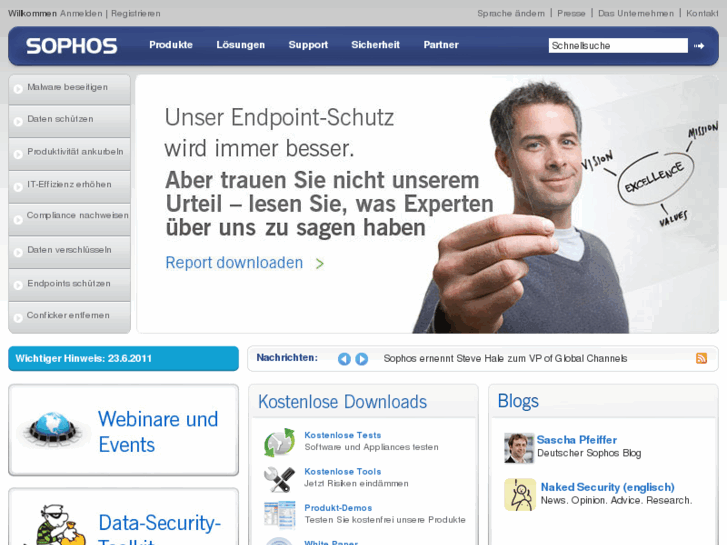Open the news RSS feed icon

(701, 358)
